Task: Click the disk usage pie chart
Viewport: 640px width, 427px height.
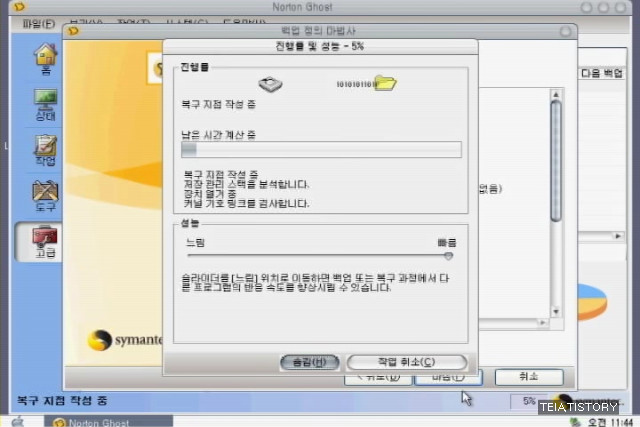Action: (x=593, y=302)
